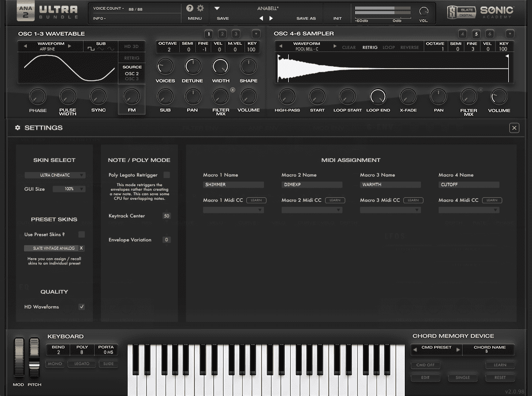Open Macro 3 Midi CC dropdown
Screen dimensions: 532x396
pos(390,210)
